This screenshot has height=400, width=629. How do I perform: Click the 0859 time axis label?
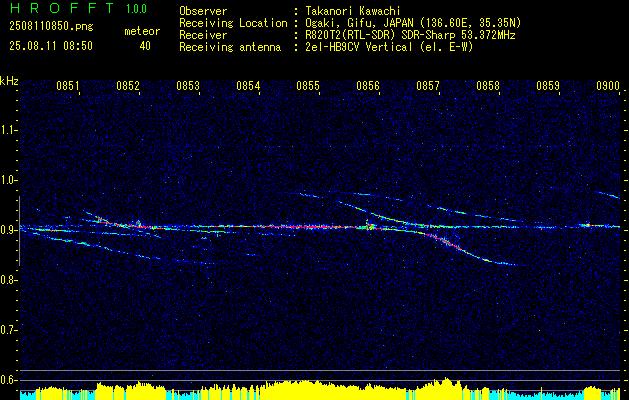point(548,86)
